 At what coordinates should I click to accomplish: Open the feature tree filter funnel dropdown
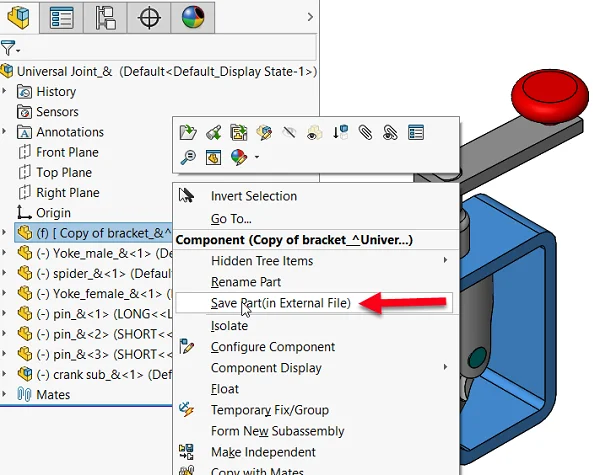[x=10, y=48]
